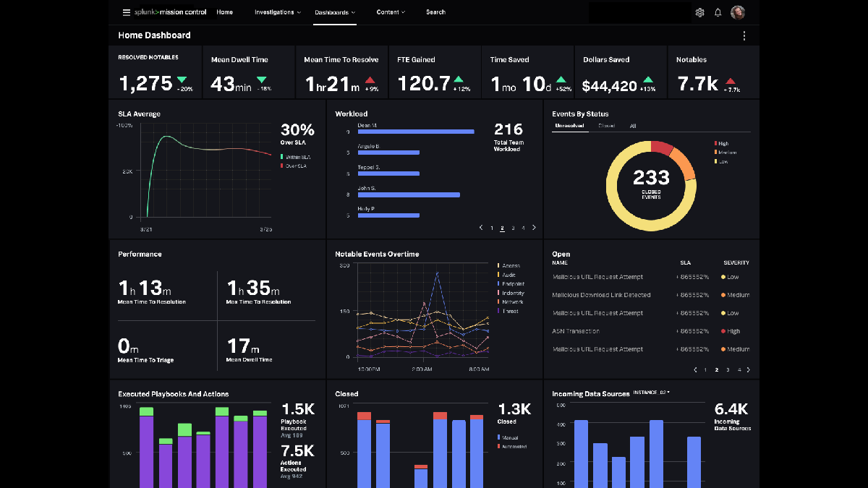
Task: Open the INSTANCE_02 dropdown selector
Action: 651,393
